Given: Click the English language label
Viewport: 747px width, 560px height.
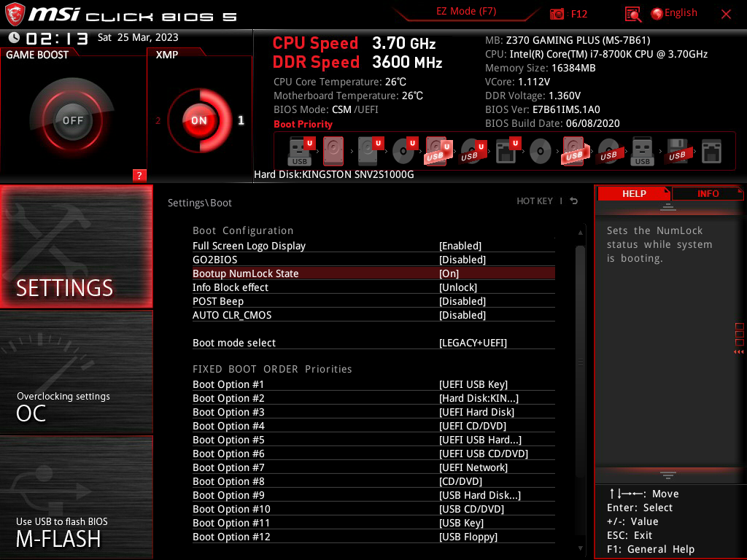Looking at the screenshot, I should coord(681,13).
